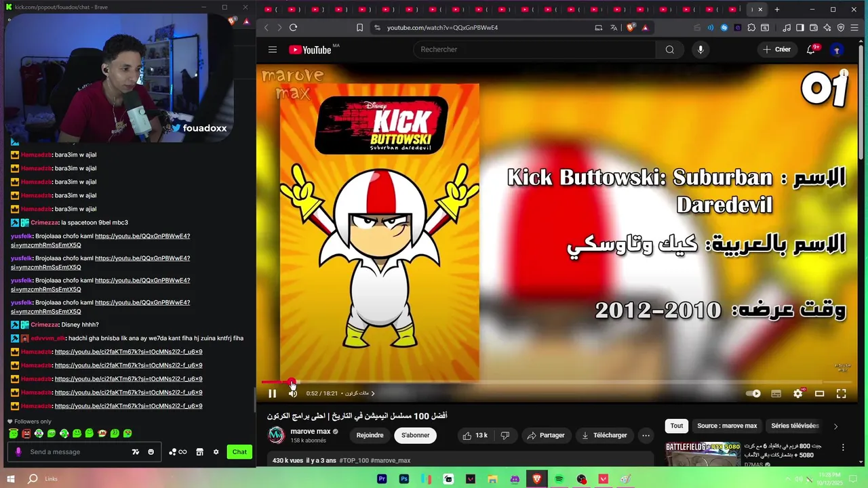Open Premiere Pro from the taskbar
This screenshot has width=868, height=488.
(x=382, y=479)
